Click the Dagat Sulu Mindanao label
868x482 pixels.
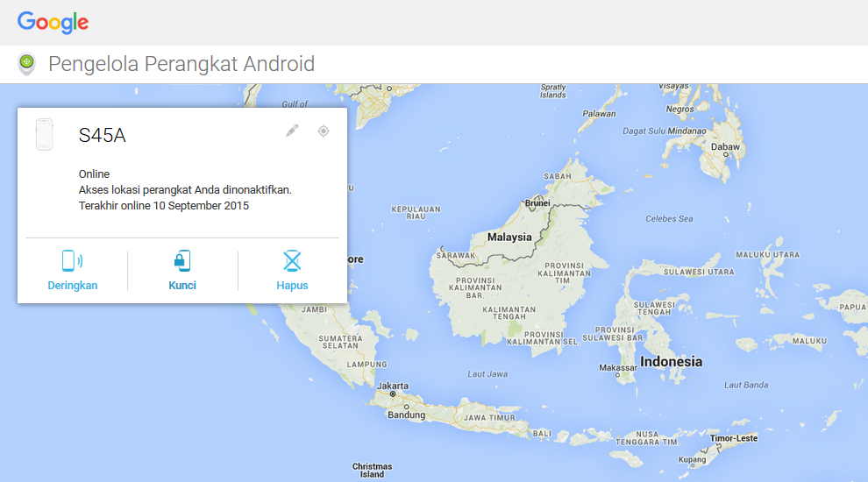(x=665, y=131)
